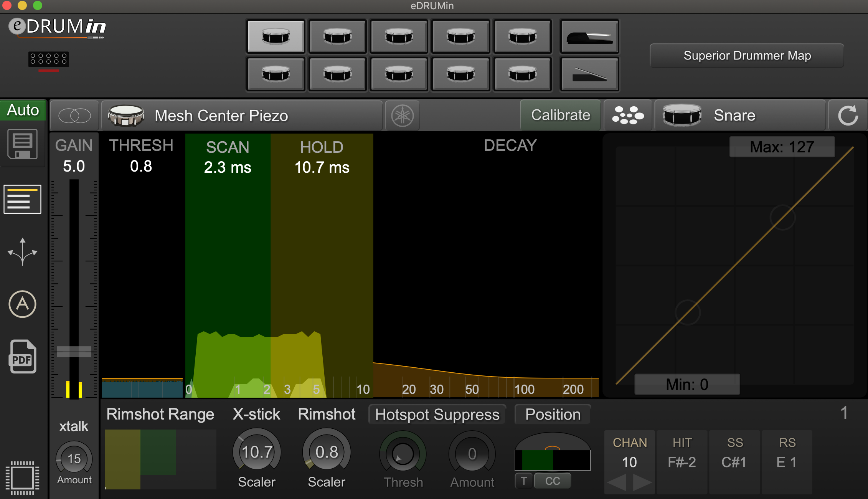
Task: Toggle the dual-zone linked circles button
Action: tap(74, 116)
